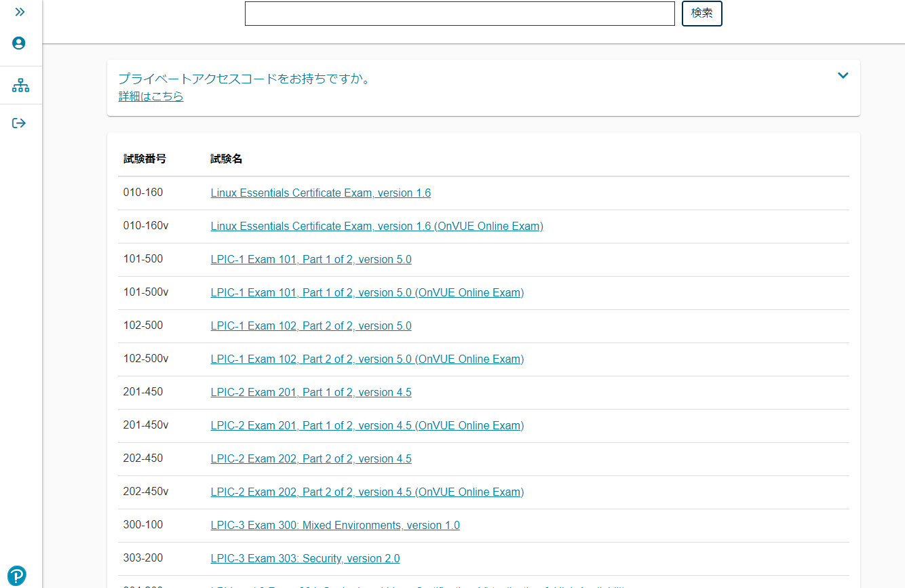
Task: Open LPIC-2 Exam 201 OnVUE Online Exam
Action: coord(368,426)
